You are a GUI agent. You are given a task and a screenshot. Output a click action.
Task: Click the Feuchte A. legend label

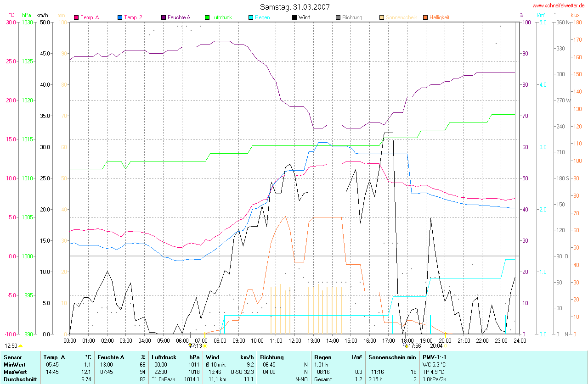pyautogui.click(x=179, y=17)
